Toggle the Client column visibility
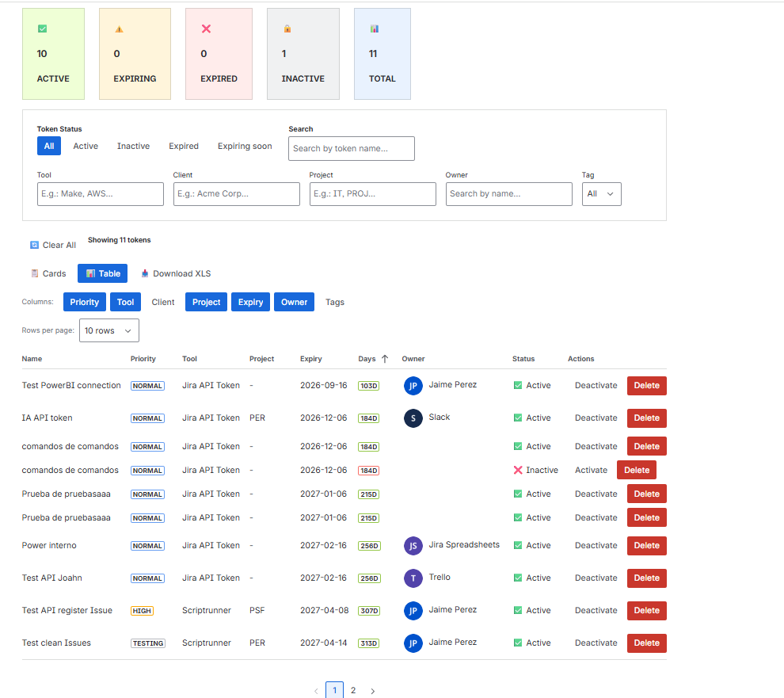 [x=163, y=302]
